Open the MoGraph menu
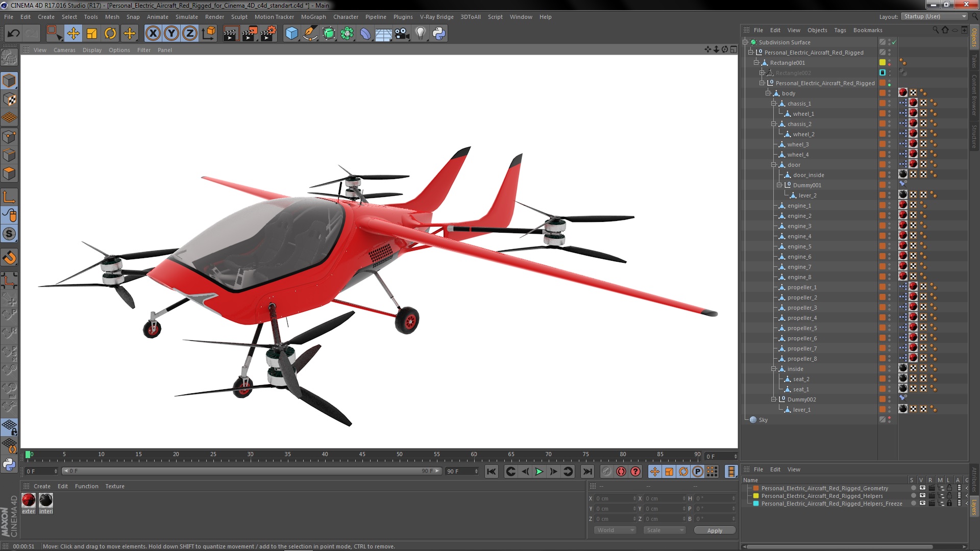The image size is (980, 551). (x=313, y=17)
